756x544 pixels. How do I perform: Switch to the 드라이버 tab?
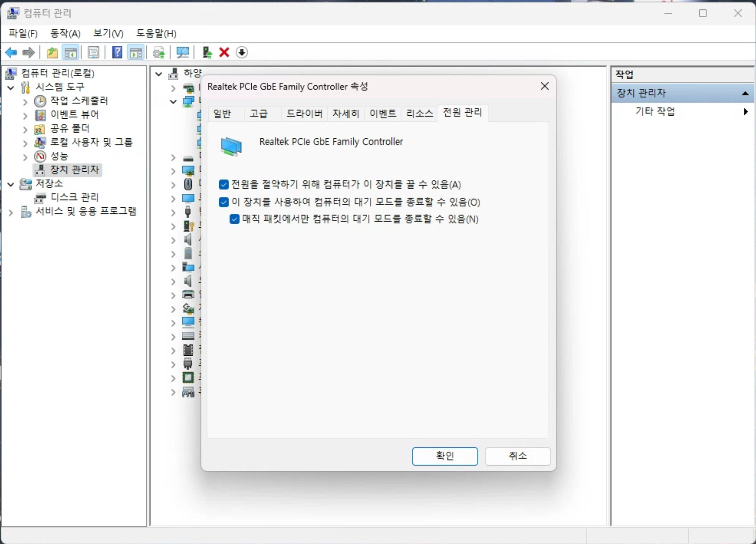[304, 113]
